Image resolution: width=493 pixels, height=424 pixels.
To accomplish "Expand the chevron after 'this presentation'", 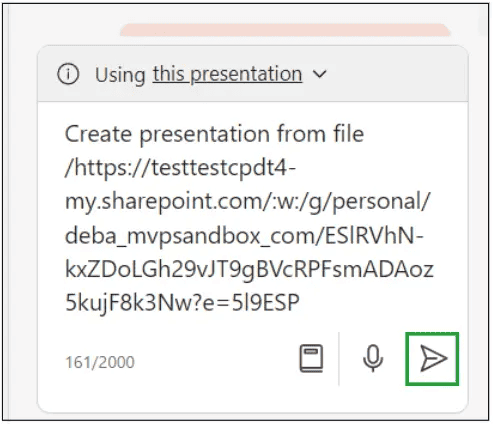I will (320, 74).
